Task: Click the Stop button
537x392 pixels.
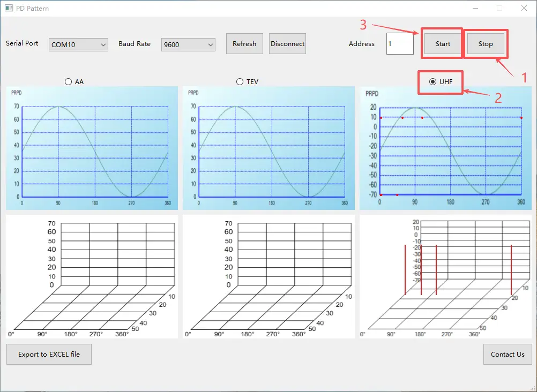Action: 486,43
